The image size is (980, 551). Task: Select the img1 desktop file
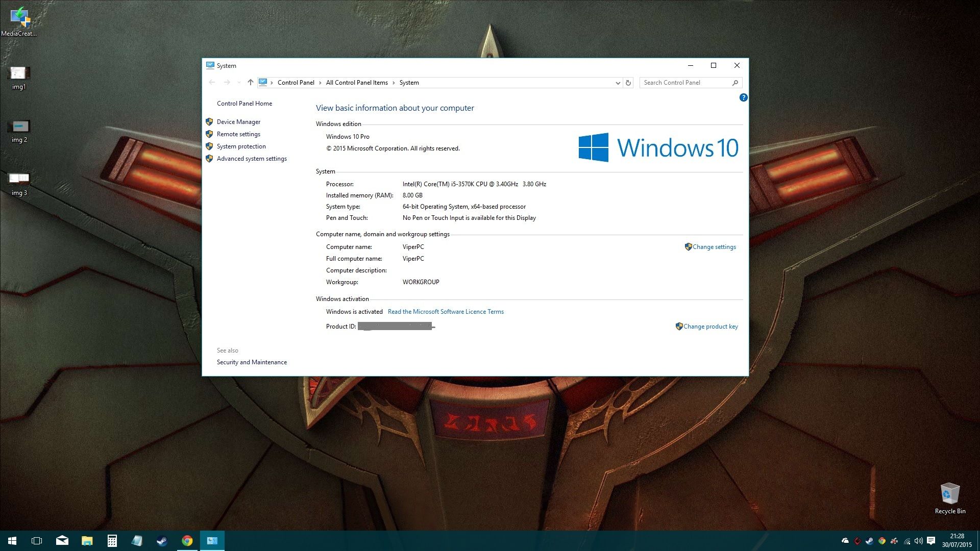click(19, 78)
